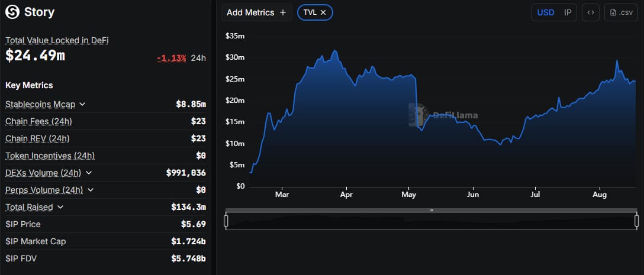The width and height of the screenshot is (644, 275).
Task: Open the Add Metrics menu
Action: coord(251,12)
